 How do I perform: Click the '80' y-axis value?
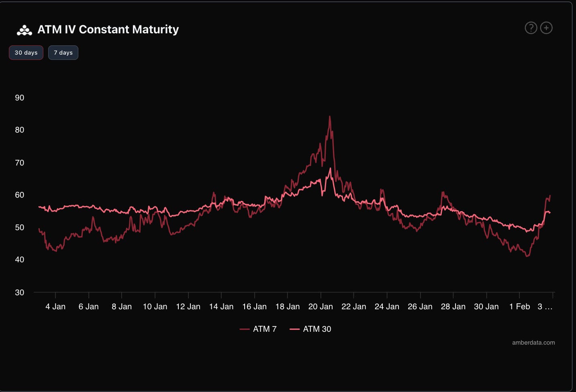coord(19,130)
